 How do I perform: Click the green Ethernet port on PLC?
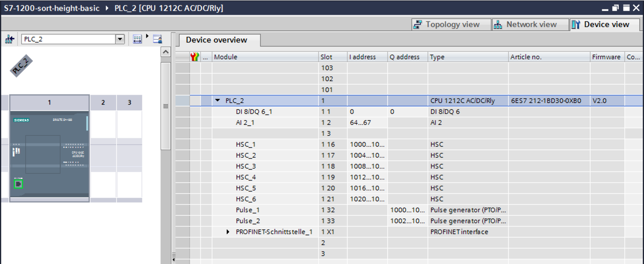tap(18, 184)
